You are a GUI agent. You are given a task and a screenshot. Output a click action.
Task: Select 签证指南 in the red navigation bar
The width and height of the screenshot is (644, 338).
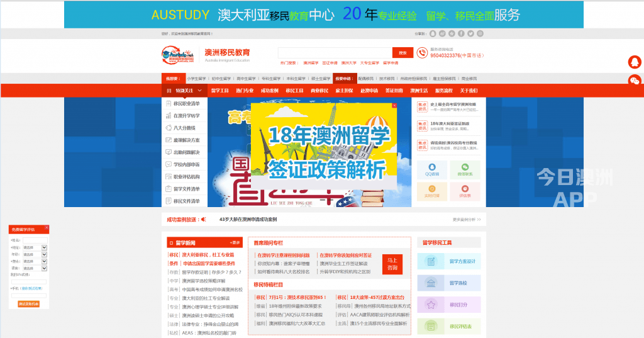tap(394, 91)
